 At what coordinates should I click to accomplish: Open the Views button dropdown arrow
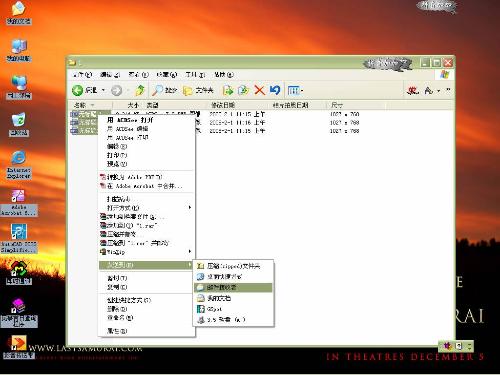[302, 90]
